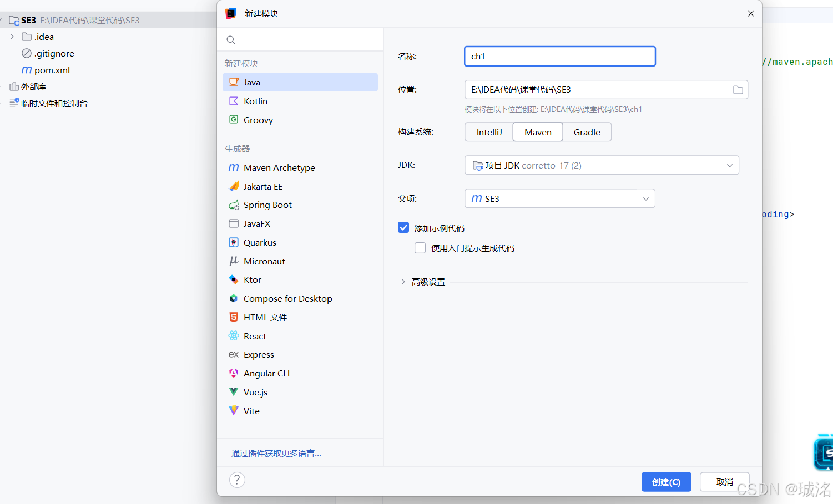This screenshot has height=504, width=833.
Task: Close the 新建模块 dialog
Action: (x=751, y=13)
